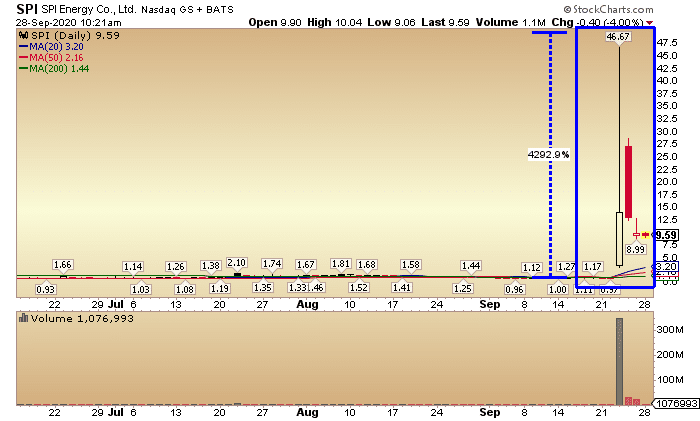This screenshot has height=421, width=700.
Task: Click the Volume 1.1M header value
Action: (x=510, y=22)
